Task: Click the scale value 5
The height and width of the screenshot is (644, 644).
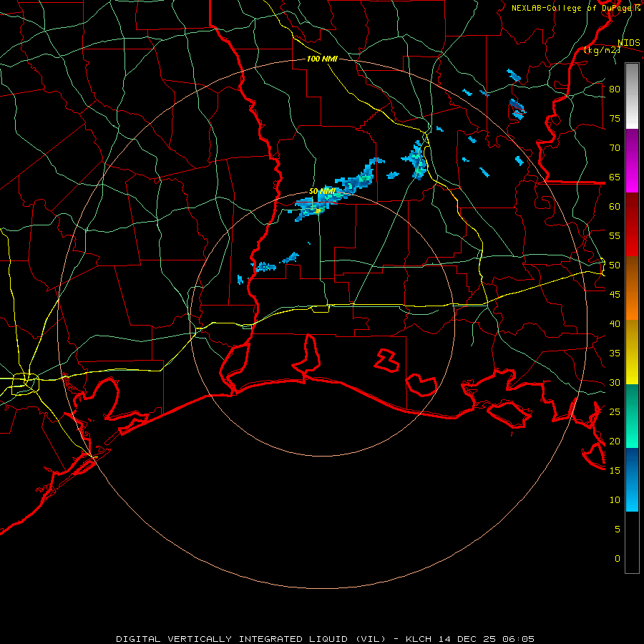Action: point(618,530)
